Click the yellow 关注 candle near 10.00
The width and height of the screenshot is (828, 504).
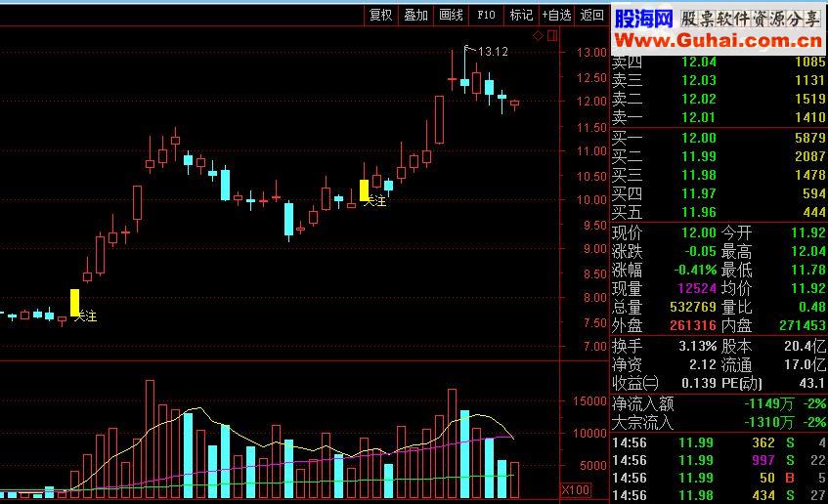point(364,190)
